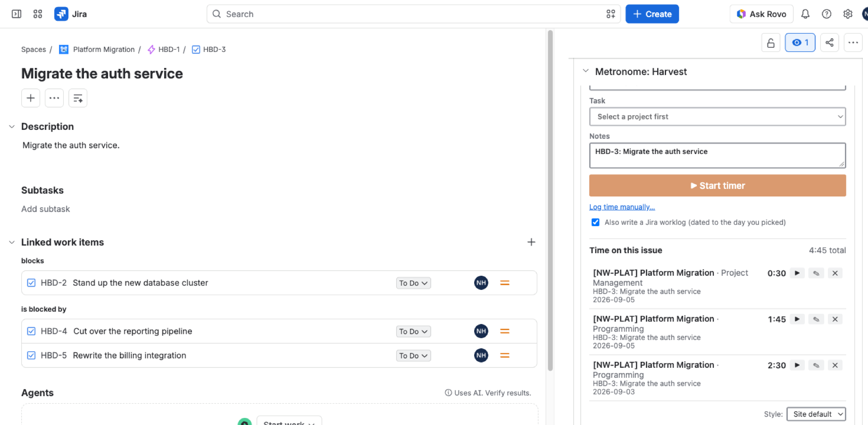Change HBD-5 status To Do dropdown
Image resolution: width=868 pixels, height=425 pixels.
(x=413, y=356)
